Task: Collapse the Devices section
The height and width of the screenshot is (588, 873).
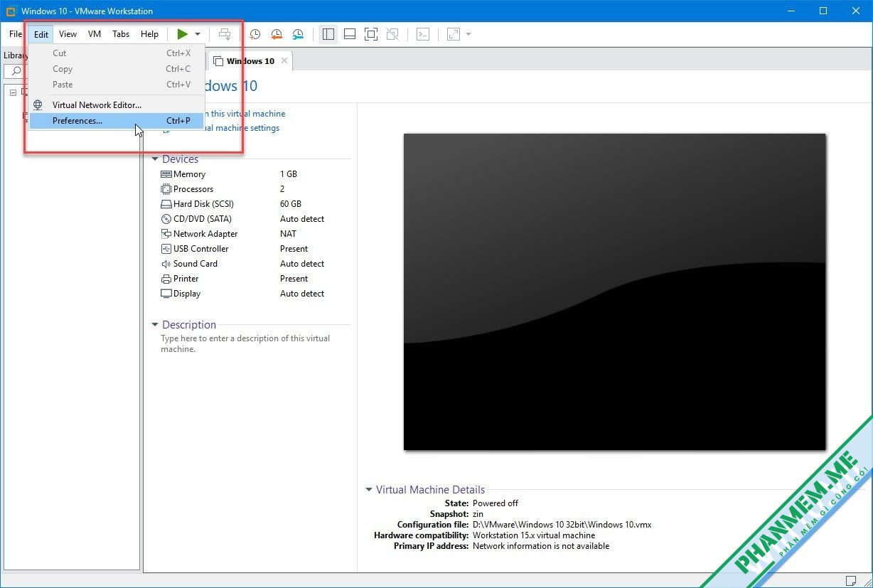Action: click(155, 159)
